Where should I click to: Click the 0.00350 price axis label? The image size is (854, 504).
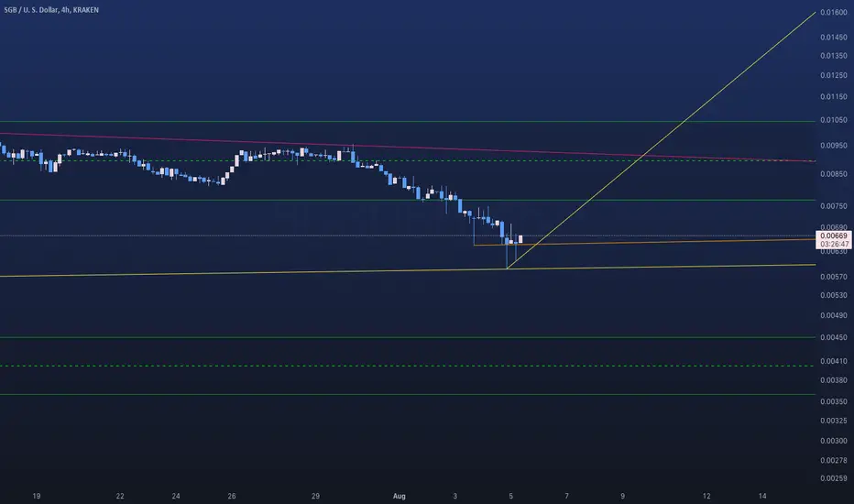click(x=833, y=401)
